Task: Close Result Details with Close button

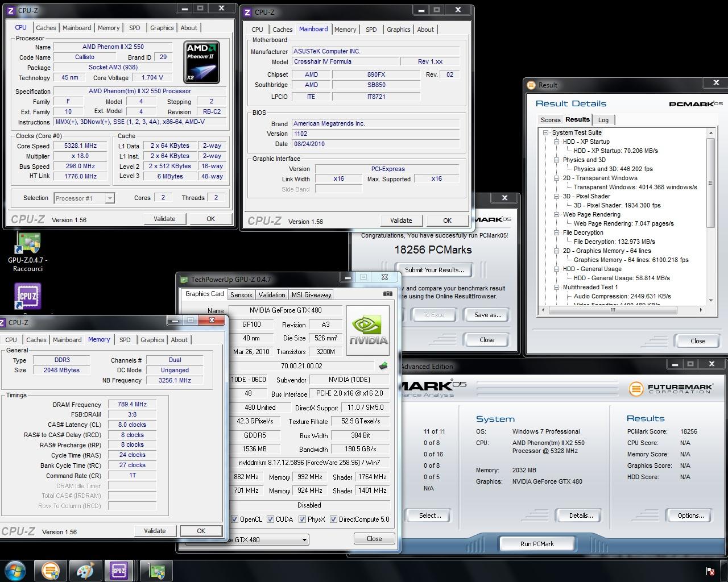Action: pos(697,341)
